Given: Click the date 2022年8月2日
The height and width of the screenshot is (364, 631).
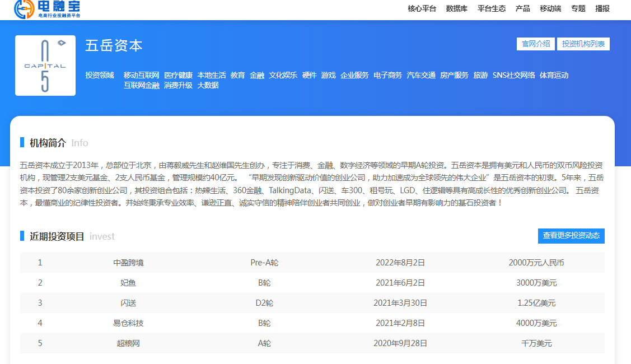Looking at the screenshot, I should [400, 263].
